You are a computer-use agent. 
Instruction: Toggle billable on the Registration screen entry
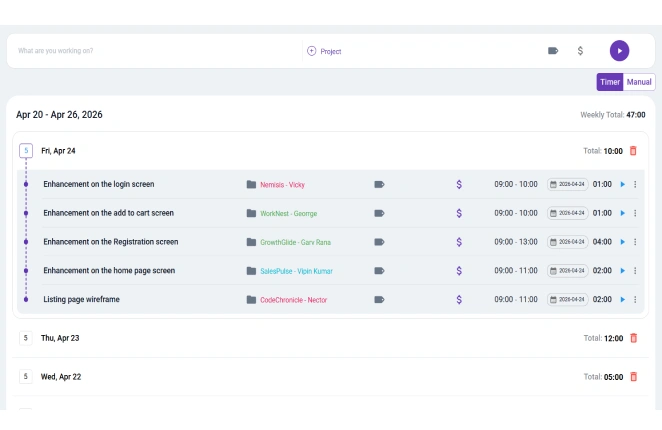tap(459, 242)
